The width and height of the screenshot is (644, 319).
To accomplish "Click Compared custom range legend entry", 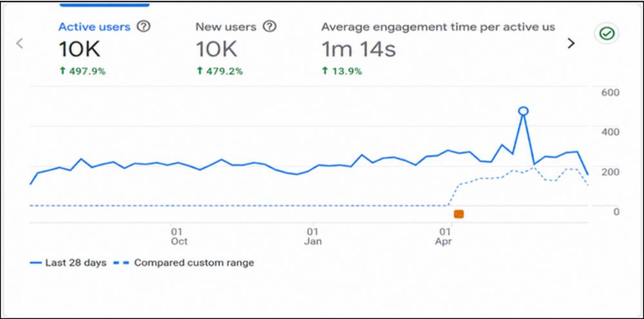I will (x=183, y=263).
